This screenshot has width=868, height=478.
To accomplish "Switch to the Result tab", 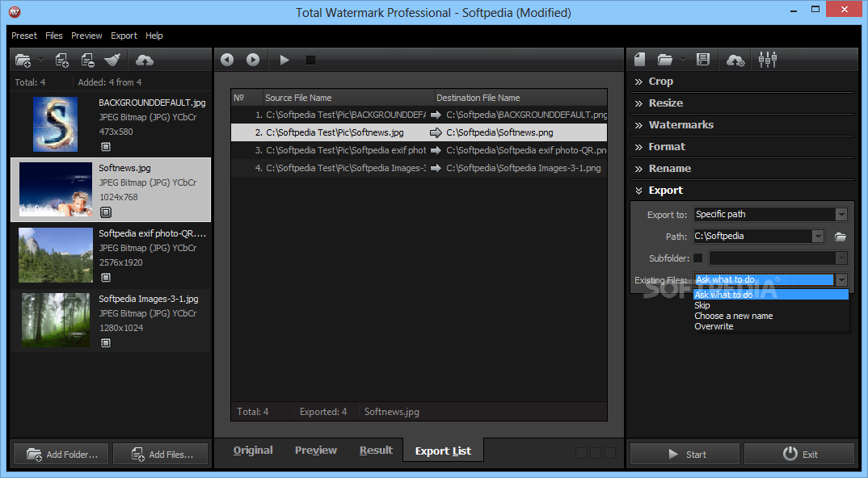I will pyautogui.click(x=376, y=451).
